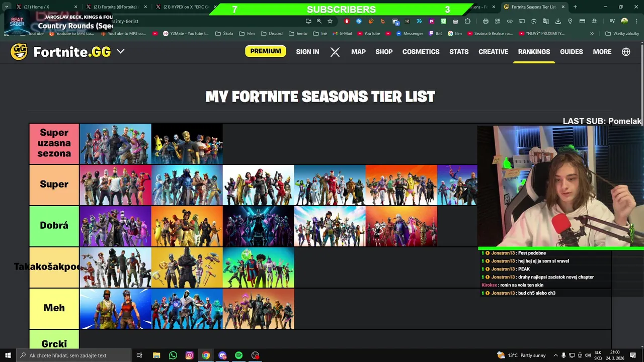Open the MAP menu item

point(358,52)
